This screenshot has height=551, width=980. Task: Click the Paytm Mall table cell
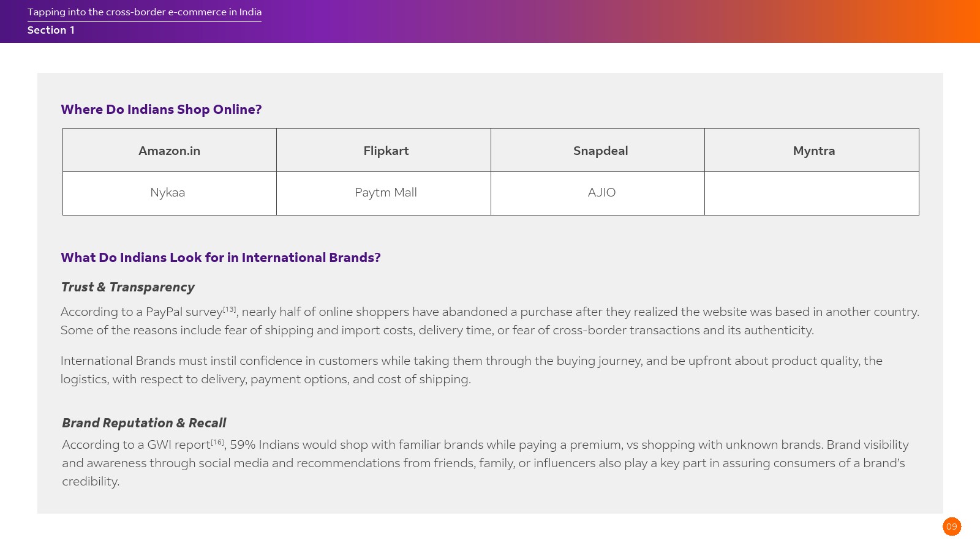tap(386, 193)
